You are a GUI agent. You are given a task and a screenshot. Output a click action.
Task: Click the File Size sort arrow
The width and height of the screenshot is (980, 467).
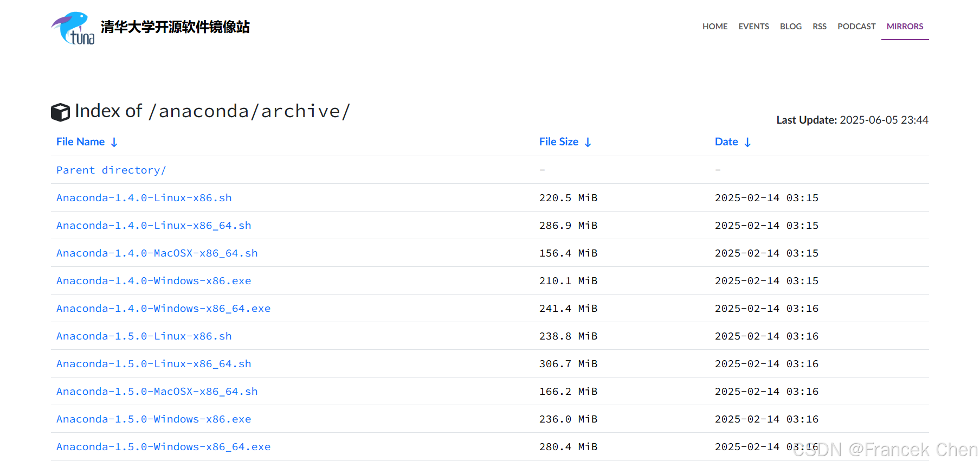(588, 142)
